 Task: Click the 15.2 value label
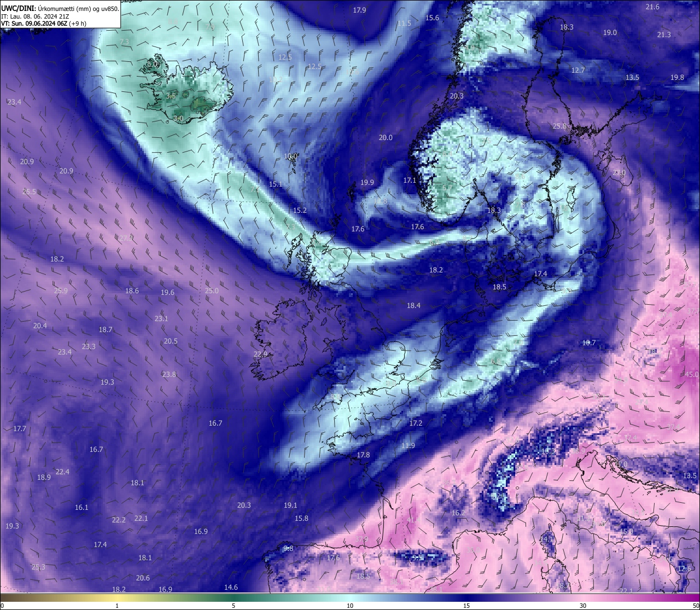[x=300, y=211]
